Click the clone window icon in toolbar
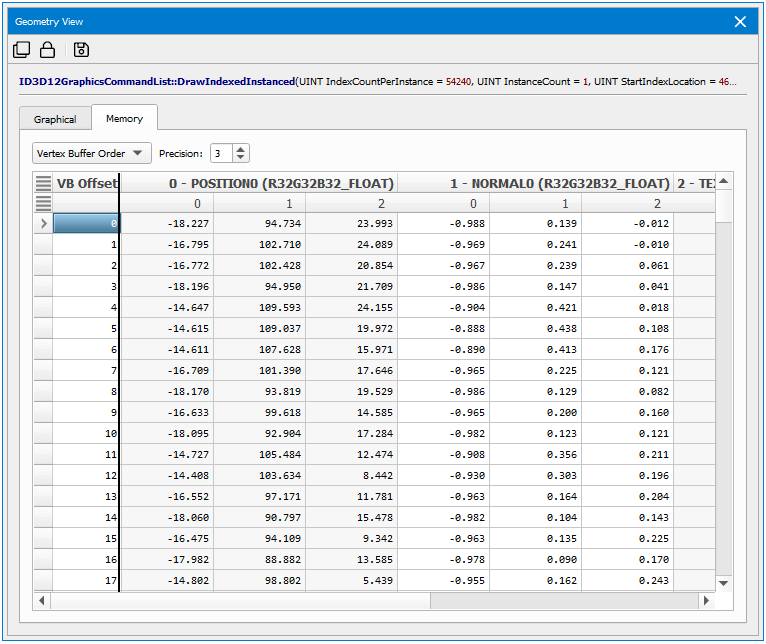766x644 pixels. (21, 50)
